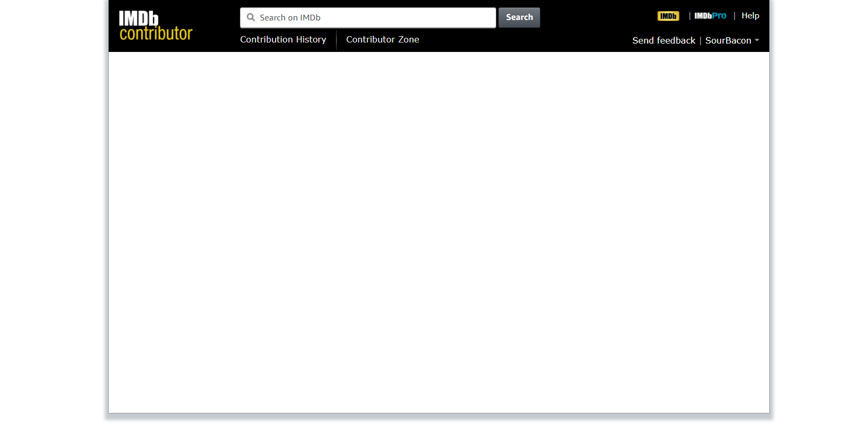
Task: Click the small arrow beside SourBacon
Action: (757, 40)
